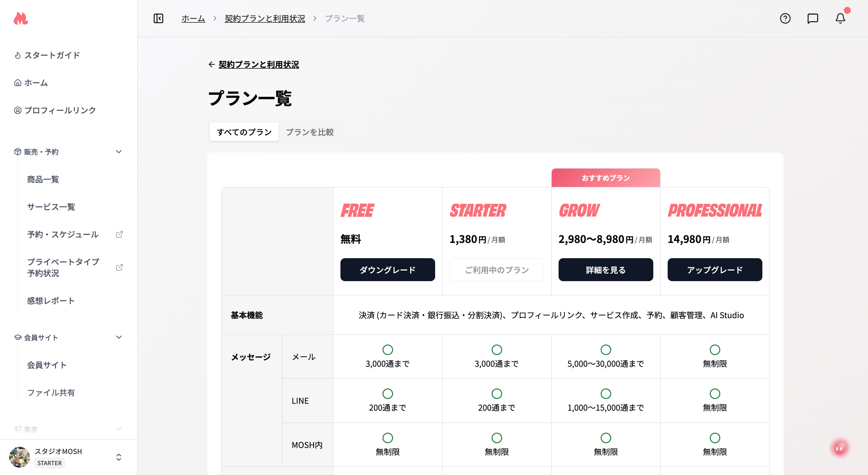Viewport: 868px width, 475px height.
Task: Click the スタジオMOSH account avatar
Action: (x=19, y=457)
